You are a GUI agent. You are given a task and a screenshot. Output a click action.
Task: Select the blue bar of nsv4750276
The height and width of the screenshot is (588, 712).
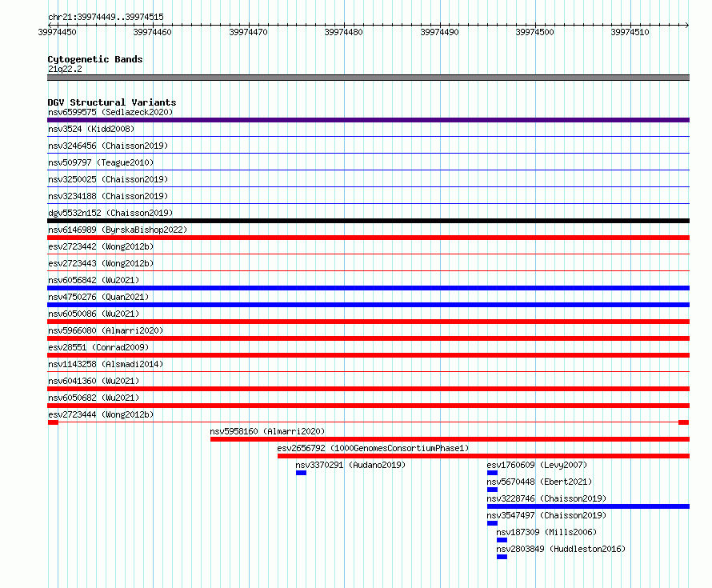click(368, 305)
